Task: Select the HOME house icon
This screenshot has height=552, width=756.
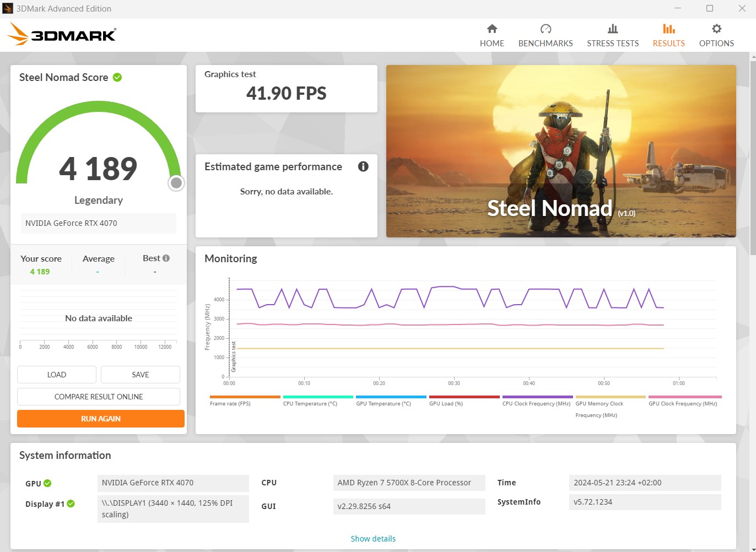Action: pos(492,29)
